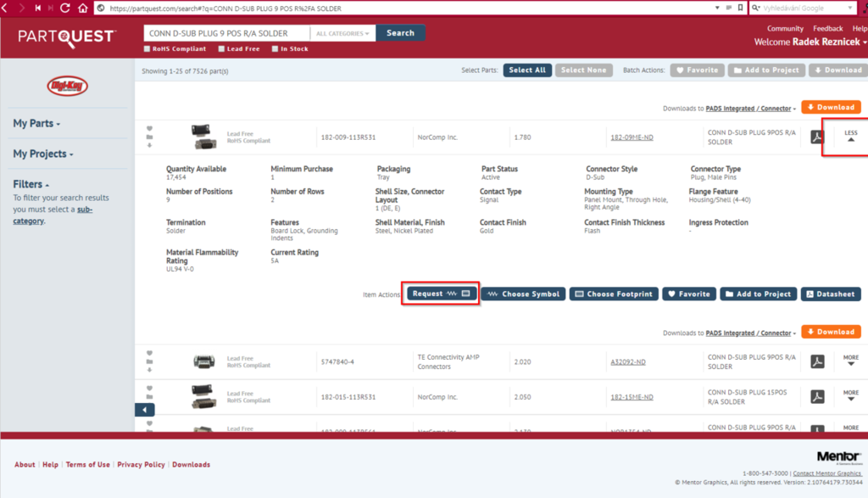Image resolution: width=868 pixels, height=498 pixels.
Task: Collapse part details using LESS arrow
Action: point(850,137)
